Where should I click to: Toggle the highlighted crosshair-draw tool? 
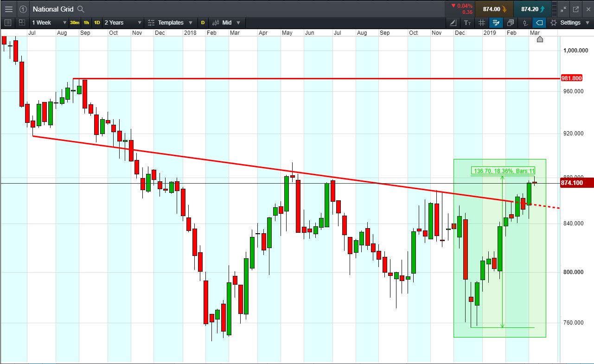coord(496,22)
